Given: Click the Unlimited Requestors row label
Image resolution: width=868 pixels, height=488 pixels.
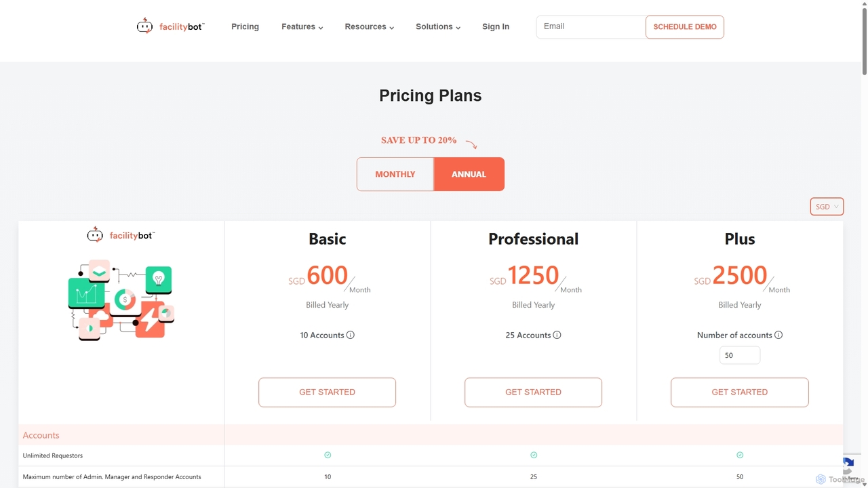Looking at the screenshot, I should pos(53,455).
